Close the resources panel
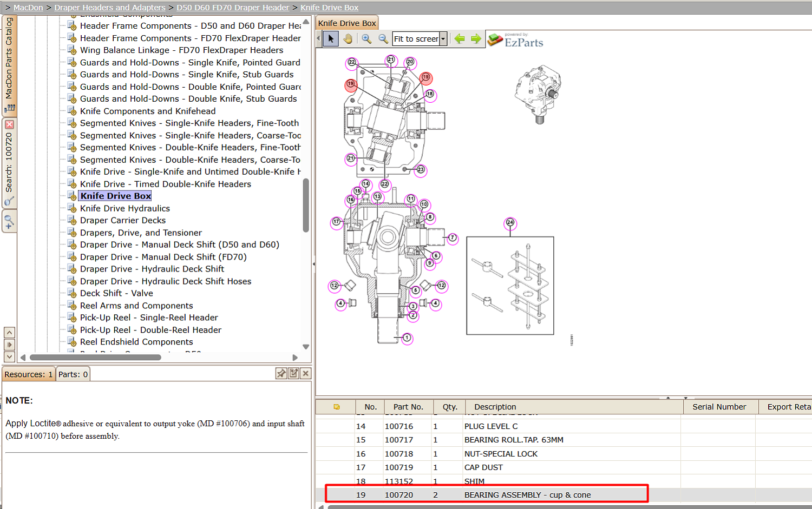Screen dimensions: 812x509 click(306, 373)
